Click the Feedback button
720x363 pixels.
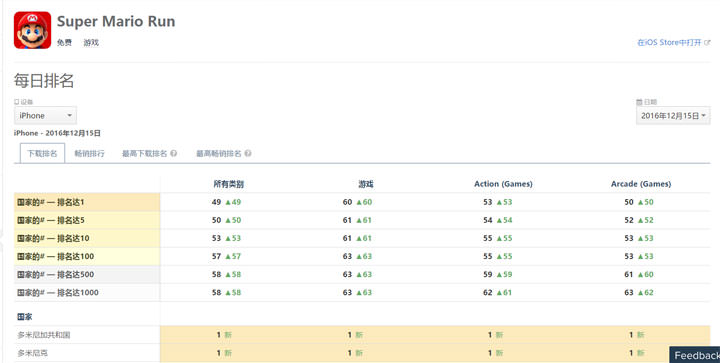coord(695,355)
